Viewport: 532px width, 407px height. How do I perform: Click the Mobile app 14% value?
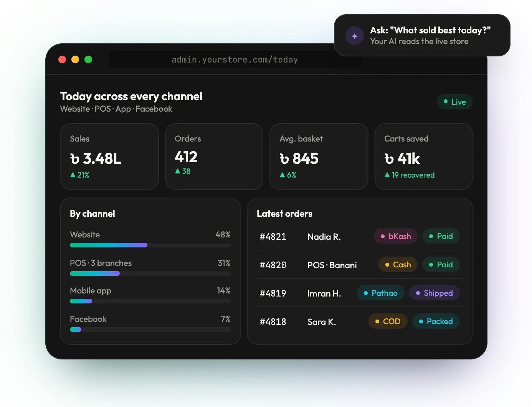(224, 290)
